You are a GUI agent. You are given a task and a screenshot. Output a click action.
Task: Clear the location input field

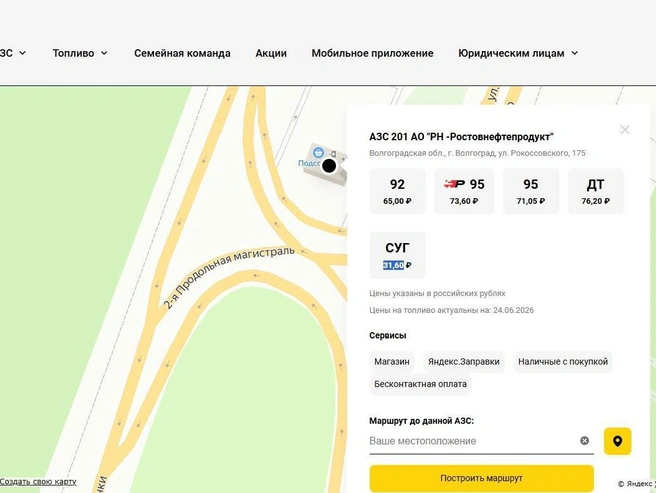click(584, 440)
